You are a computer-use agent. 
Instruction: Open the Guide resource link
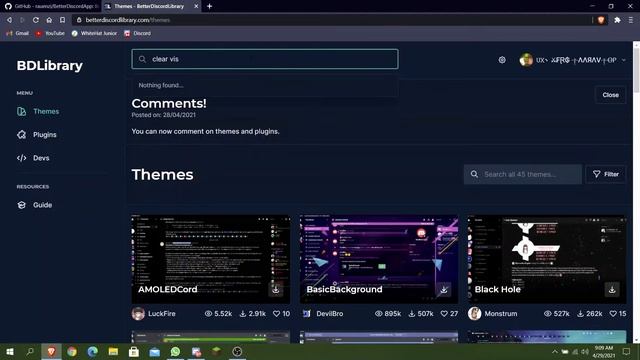(x=34, y=205)
